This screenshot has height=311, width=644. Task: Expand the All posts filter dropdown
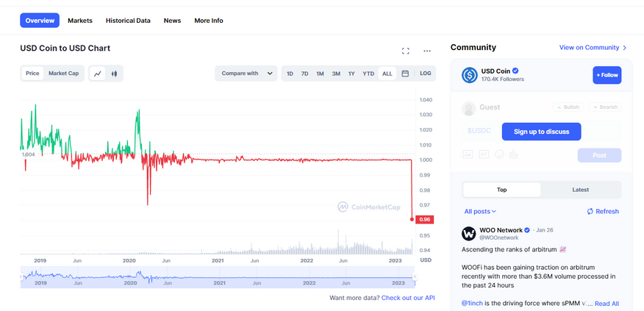coord(480,212)
